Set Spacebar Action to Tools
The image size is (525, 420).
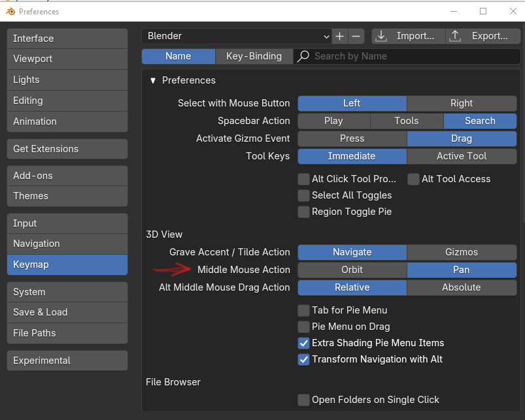click(x=407, y=121)
